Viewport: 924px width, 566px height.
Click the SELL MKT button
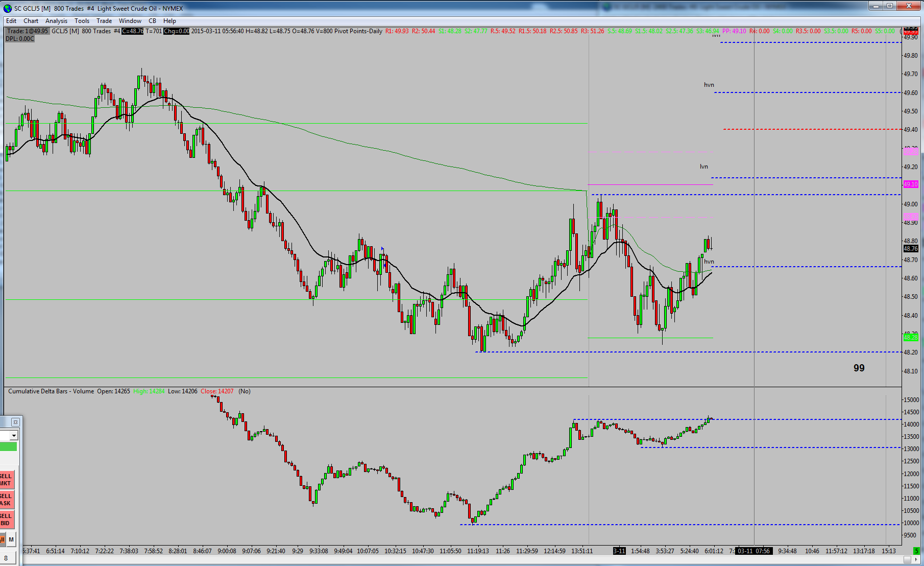[x=6, y=480]
